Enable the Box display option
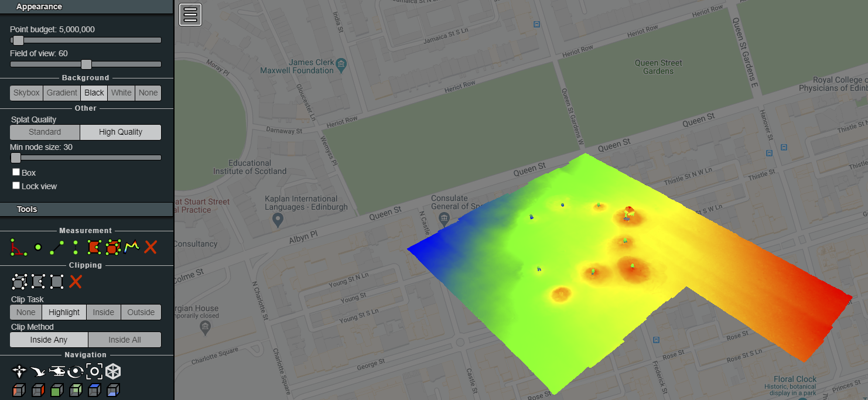The height and width of the screenshot is (400, 868). (x=16, y=172)
